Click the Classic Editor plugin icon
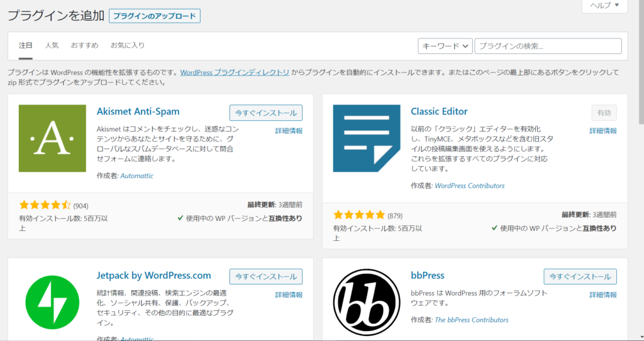Screen dimensions: 644x341 (367, 138)
